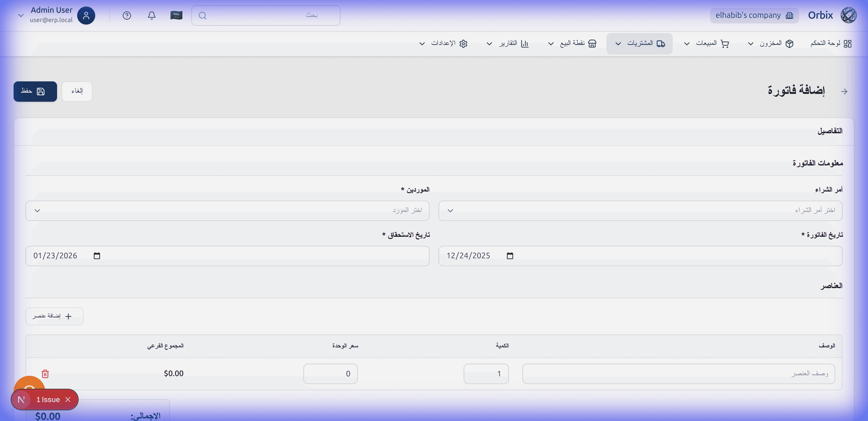Image resolution: width=868 pixels, height=421 pixels.
Task: Click the حفظ save button
Action: click(x=35, y=91)
